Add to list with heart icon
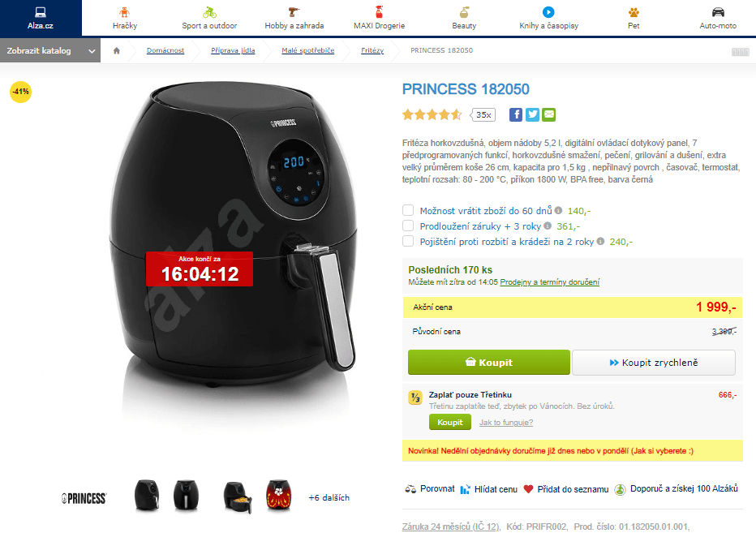Image resolution: width=756 pixels, height=533 pixels. point(528,489)
